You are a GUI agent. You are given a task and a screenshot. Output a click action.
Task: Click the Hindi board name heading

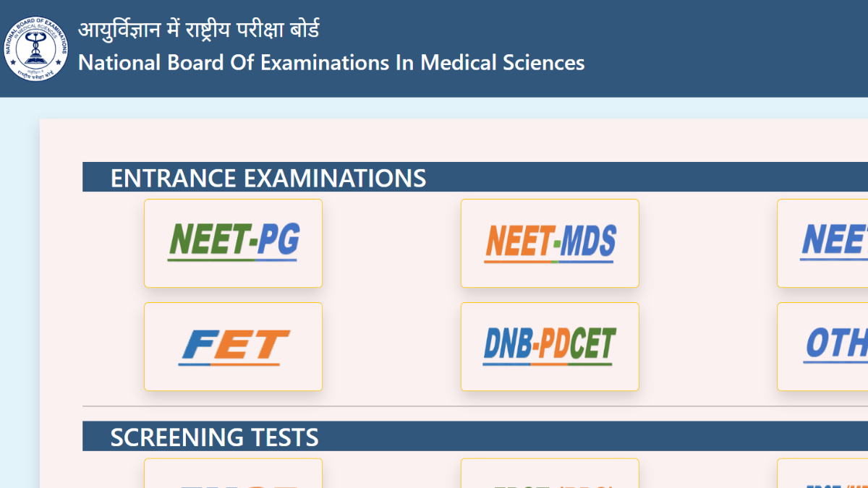199,30
